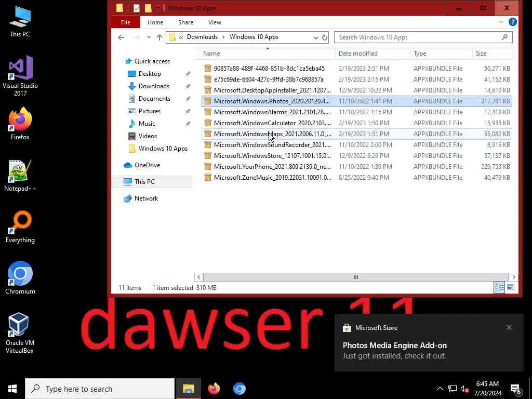Open Videos in the navigation pane
The width and height of the screenshot is (532, 399).
148,136
